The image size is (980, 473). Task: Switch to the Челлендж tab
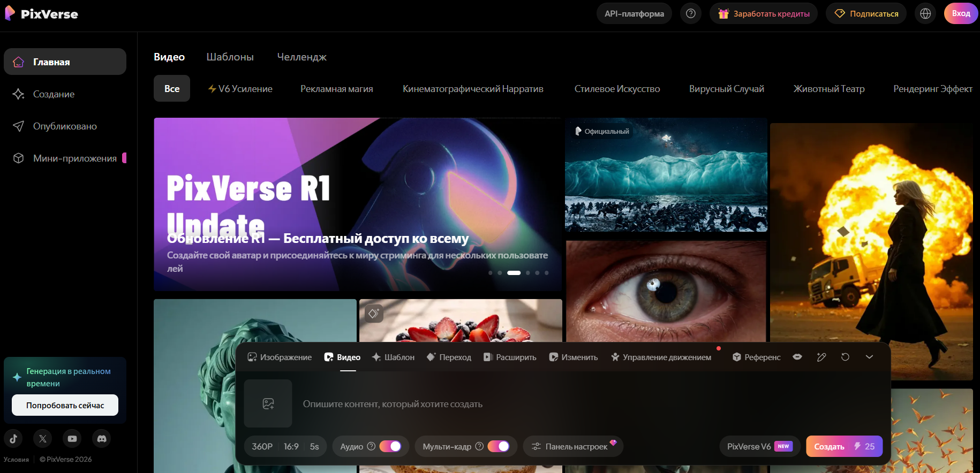(302, 57)
